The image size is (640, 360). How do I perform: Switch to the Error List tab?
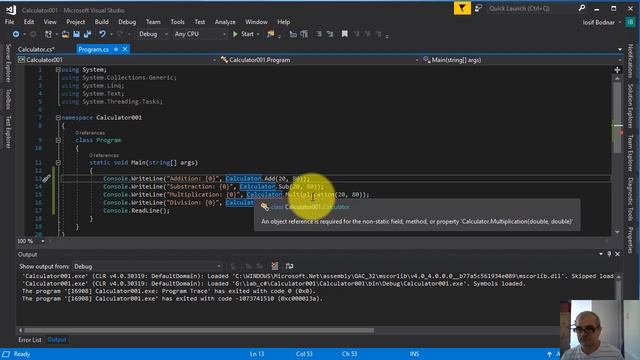pyautogui.click(x=30, y=340)
